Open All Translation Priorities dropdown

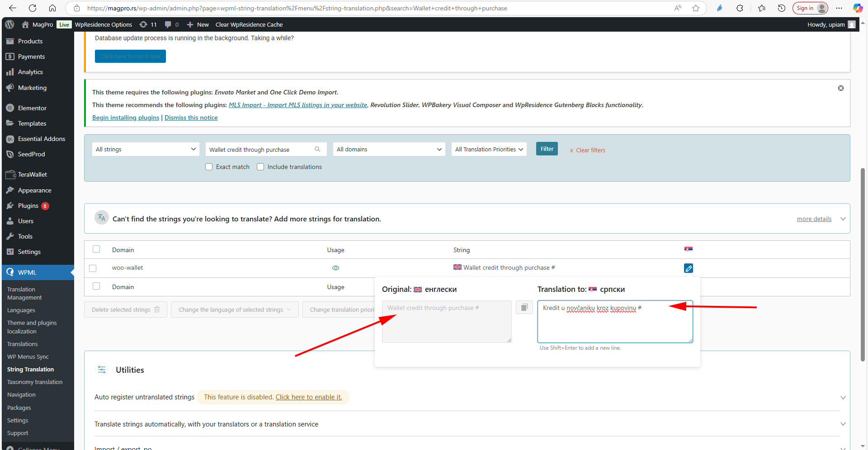pyautogui.click(x=489, y=149)
